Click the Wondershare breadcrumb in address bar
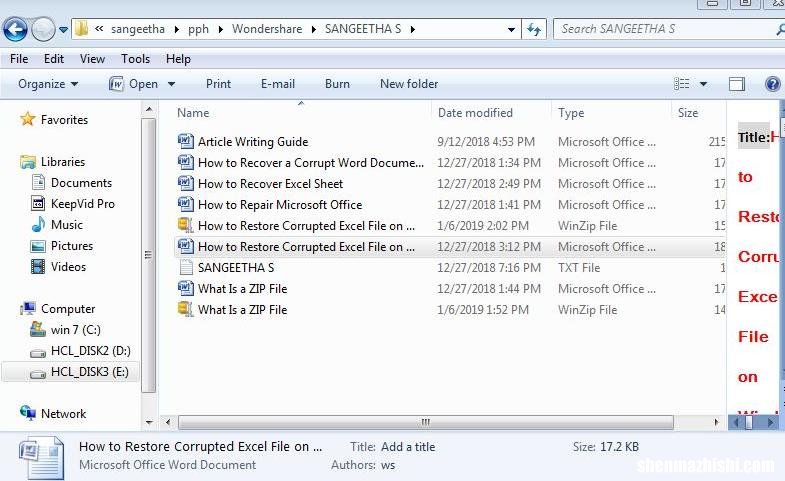785x481 pixels. pyautogui.click(x=267, y=29)
